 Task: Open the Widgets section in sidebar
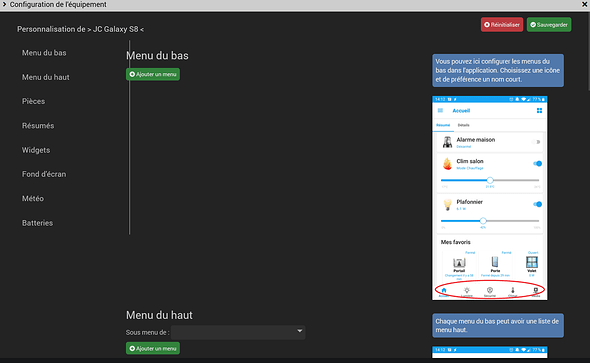36,150
